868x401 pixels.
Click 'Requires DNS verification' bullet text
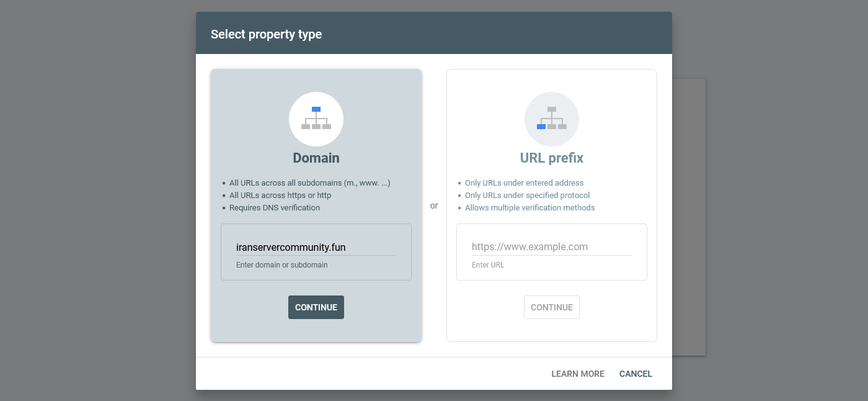[x=275, y=208]
